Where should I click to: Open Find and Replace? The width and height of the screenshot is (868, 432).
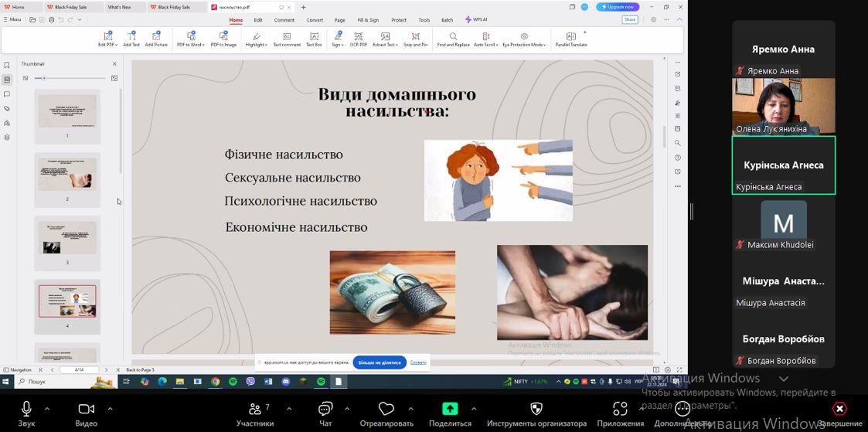pos(454,39)
